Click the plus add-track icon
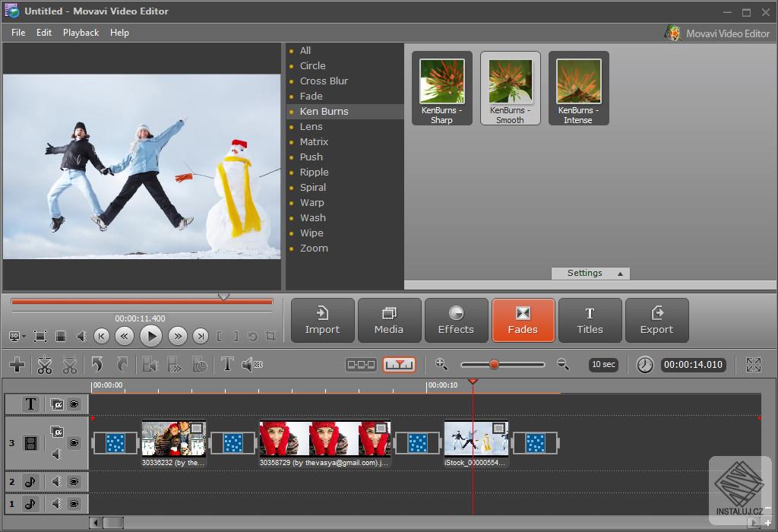Viewport: 778px width, 532px height. click(x=17, y=365)
